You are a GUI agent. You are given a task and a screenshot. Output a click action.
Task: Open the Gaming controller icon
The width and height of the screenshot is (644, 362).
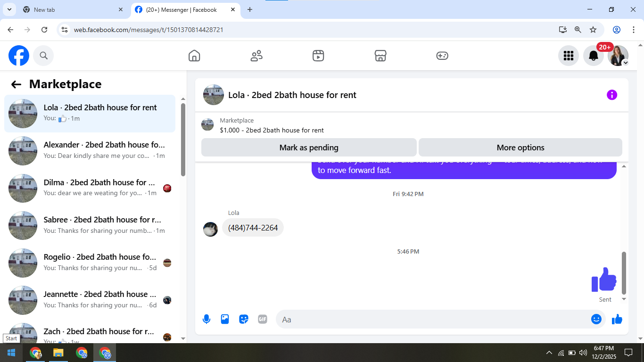(442, 56)
